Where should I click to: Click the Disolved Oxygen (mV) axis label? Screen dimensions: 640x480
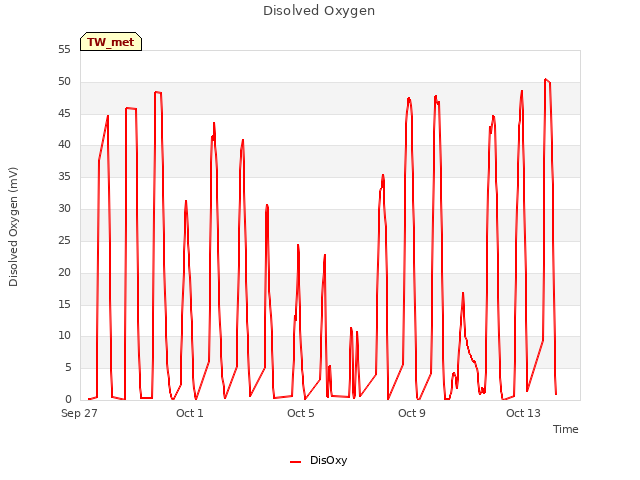tap(13, 227)
